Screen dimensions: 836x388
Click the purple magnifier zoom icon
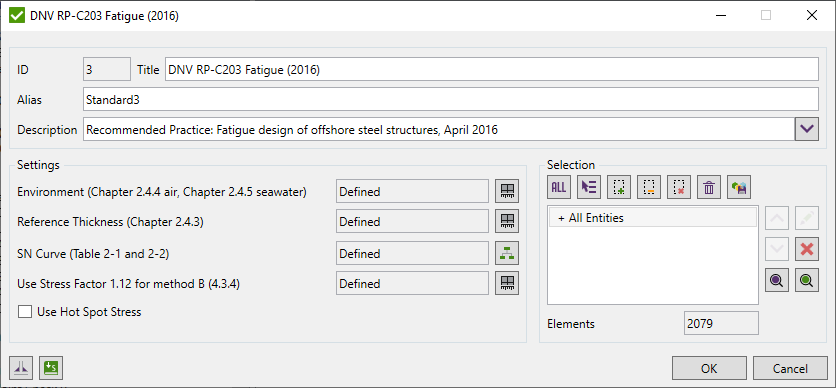click(777, 280)
